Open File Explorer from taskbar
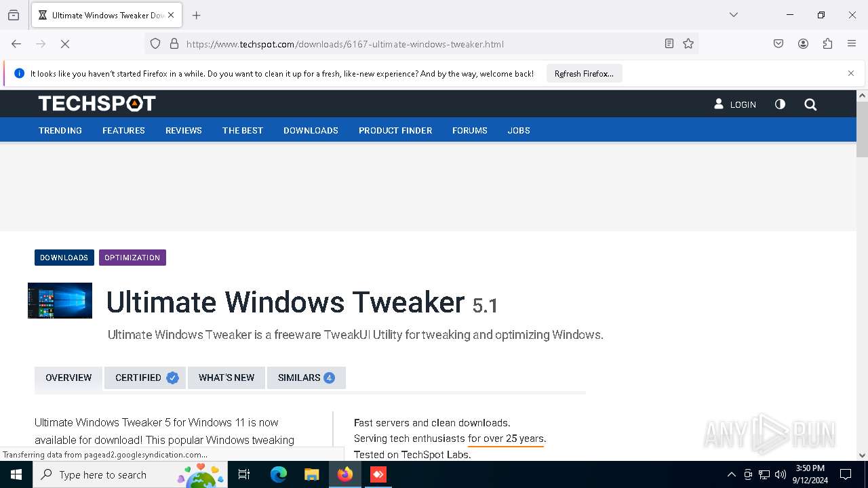 311,474
